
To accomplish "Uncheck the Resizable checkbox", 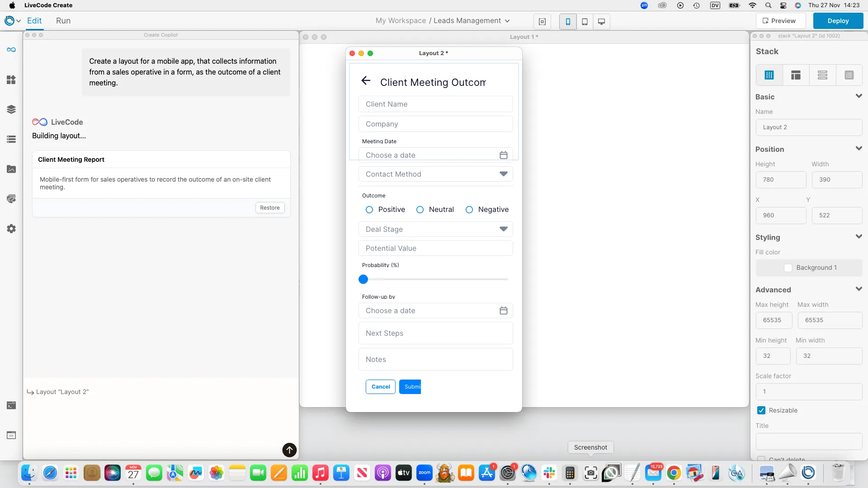I will coord(761,410).
